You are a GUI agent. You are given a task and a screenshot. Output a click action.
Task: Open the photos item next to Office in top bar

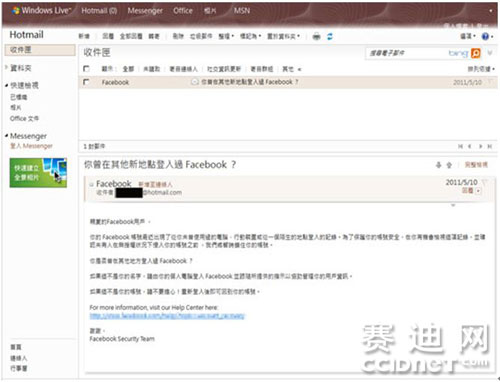(210, 11)
